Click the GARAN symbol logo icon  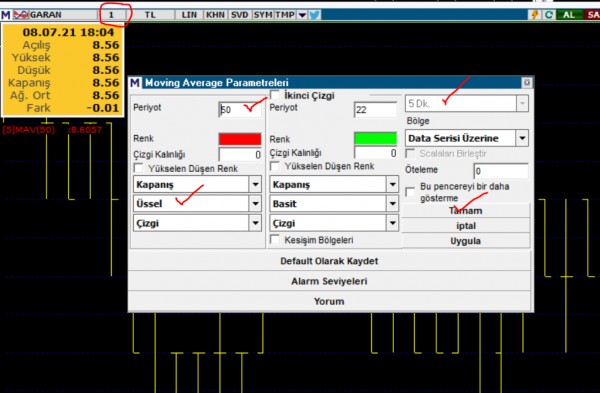(21, 15)
